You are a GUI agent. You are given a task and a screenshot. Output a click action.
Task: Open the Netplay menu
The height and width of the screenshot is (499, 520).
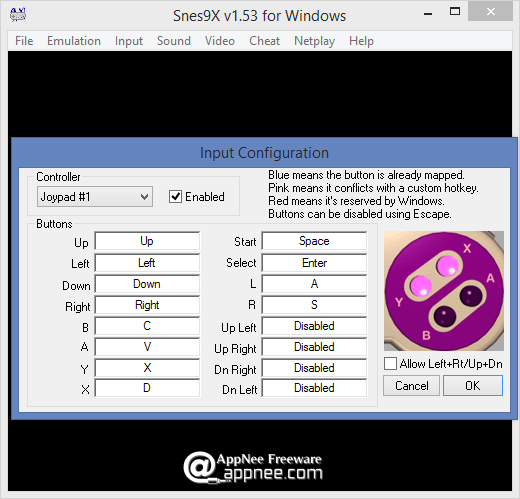coord(314,41)
